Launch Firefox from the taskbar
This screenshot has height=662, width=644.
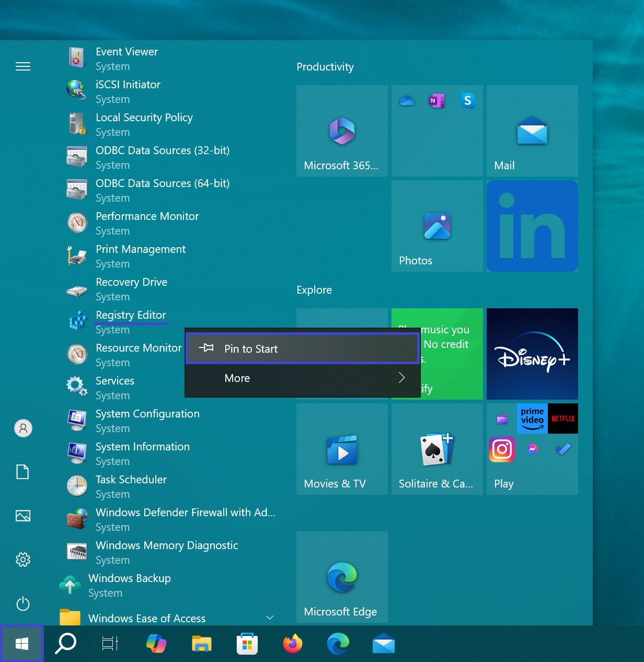pyautogui.click(x=293, y=644)
